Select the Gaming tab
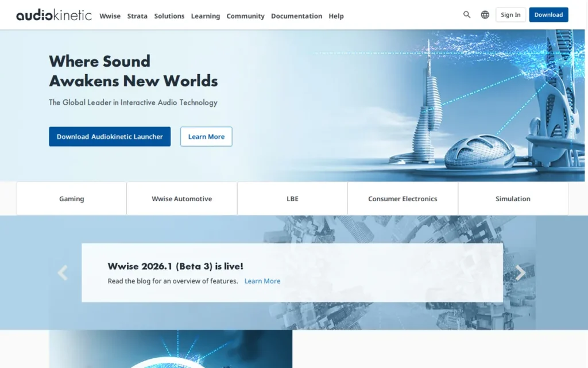 click(71, 198)
